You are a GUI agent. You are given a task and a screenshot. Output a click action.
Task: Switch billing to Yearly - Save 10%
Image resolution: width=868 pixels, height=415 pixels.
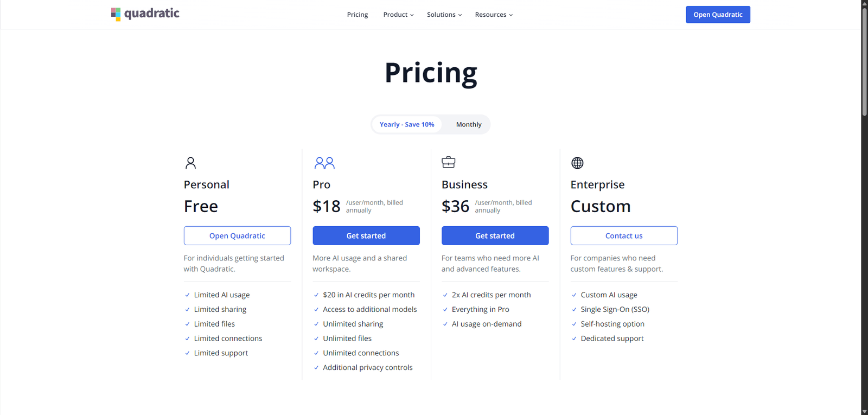pos(407,125)
